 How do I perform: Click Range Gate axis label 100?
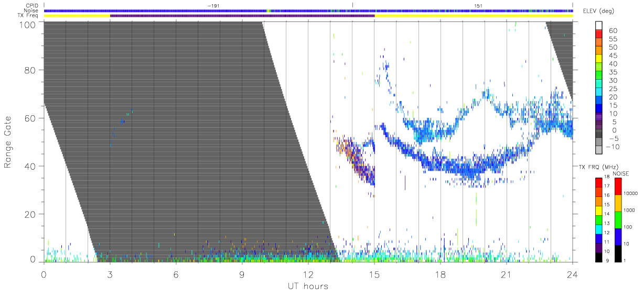pos(28,24)
